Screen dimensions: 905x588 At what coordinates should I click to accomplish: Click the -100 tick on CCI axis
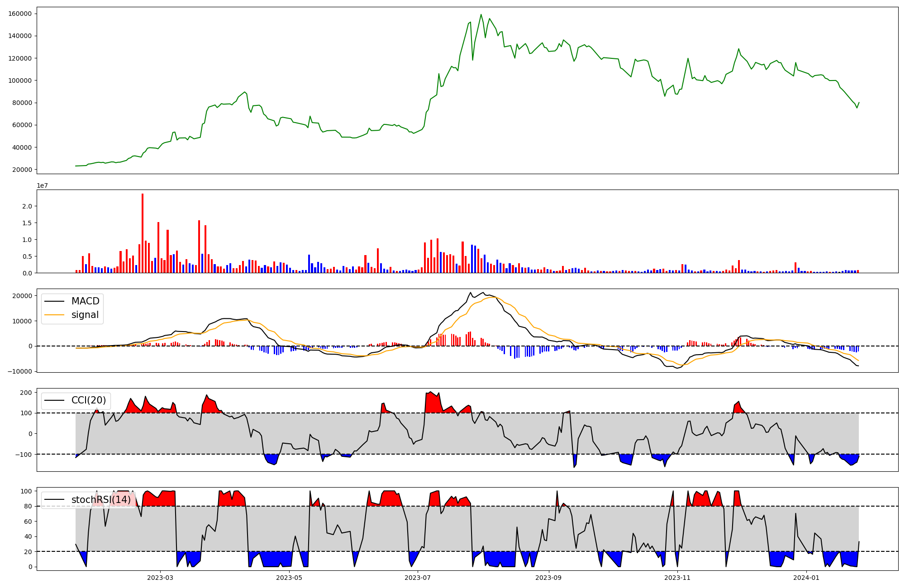[x=24, y=454]
